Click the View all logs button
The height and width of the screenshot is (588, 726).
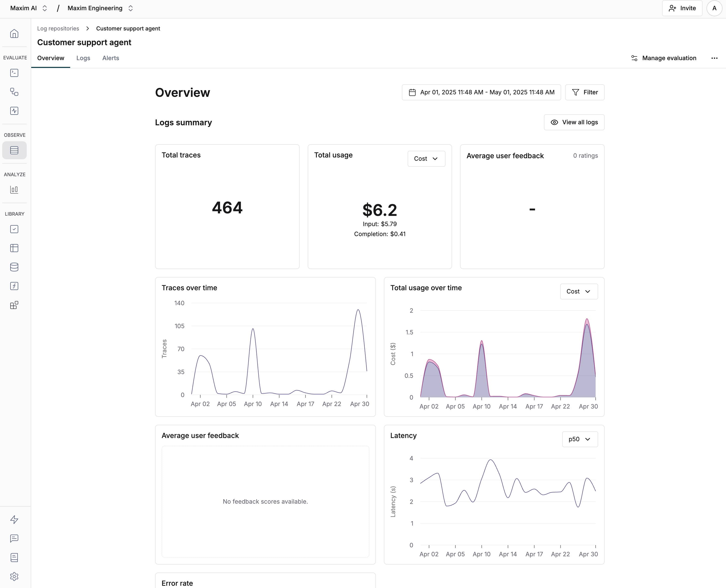tap(574, 122)
